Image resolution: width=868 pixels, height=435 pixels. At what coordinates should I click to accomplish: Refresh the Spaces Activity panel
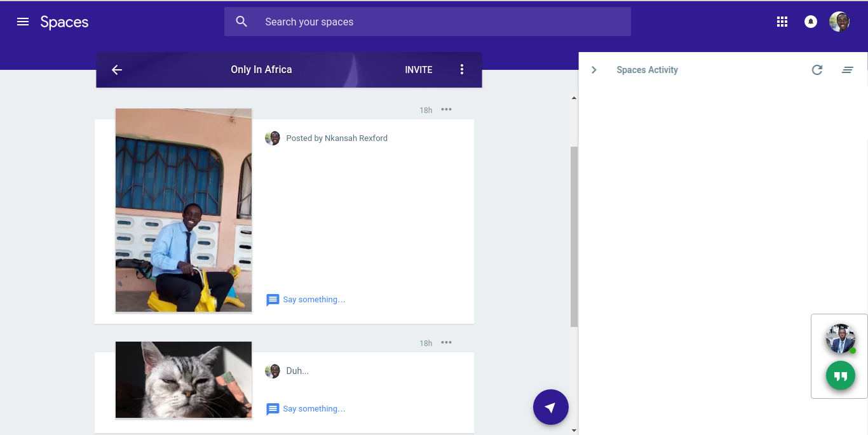(x=817, y=70)
